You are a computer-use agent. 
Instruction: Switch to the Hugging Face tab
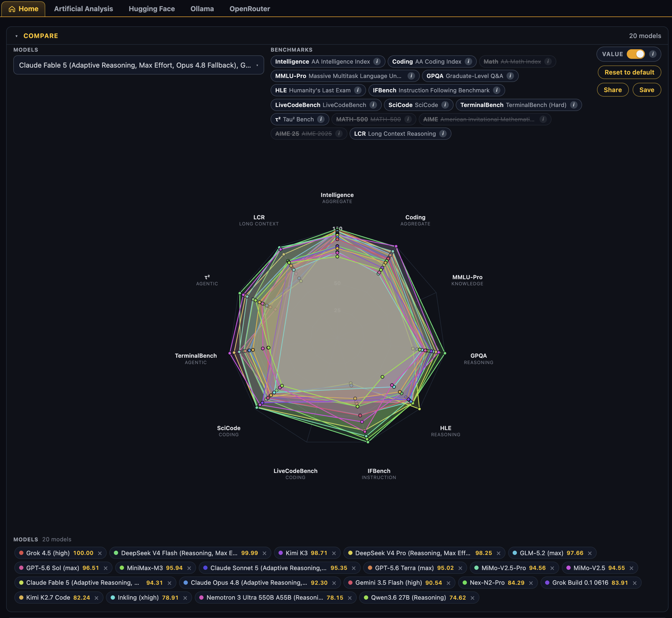click(152, 9)
